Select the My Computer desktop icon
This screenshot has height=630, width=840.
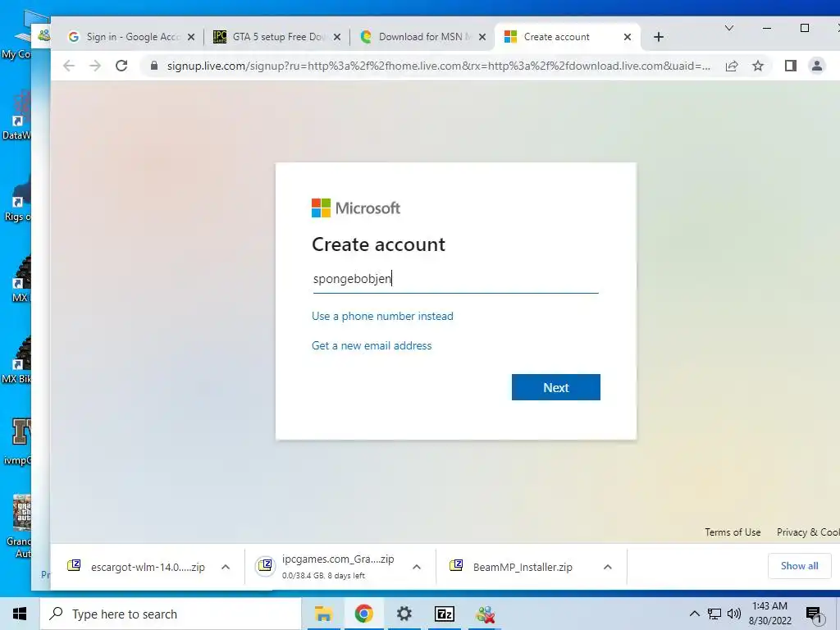(16, 35)
